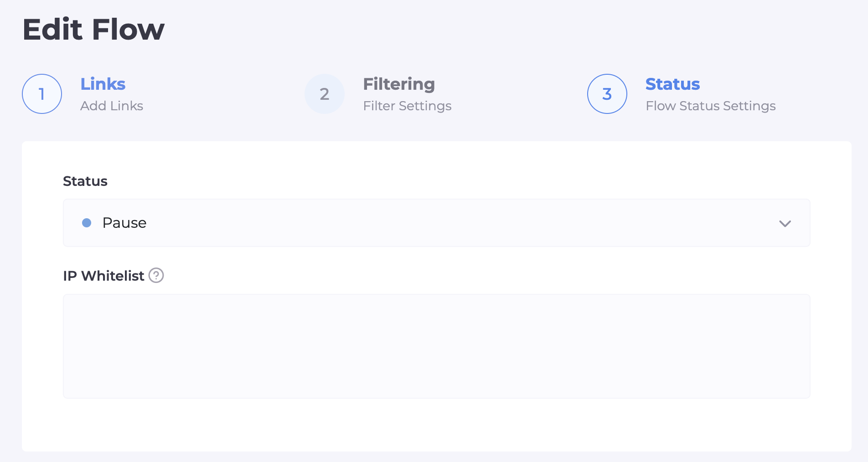Click the Edit Flow page heading
Image resolution: width=868 pixels, height=462 pixels.
pyautogui.click(x=93, y=30)
